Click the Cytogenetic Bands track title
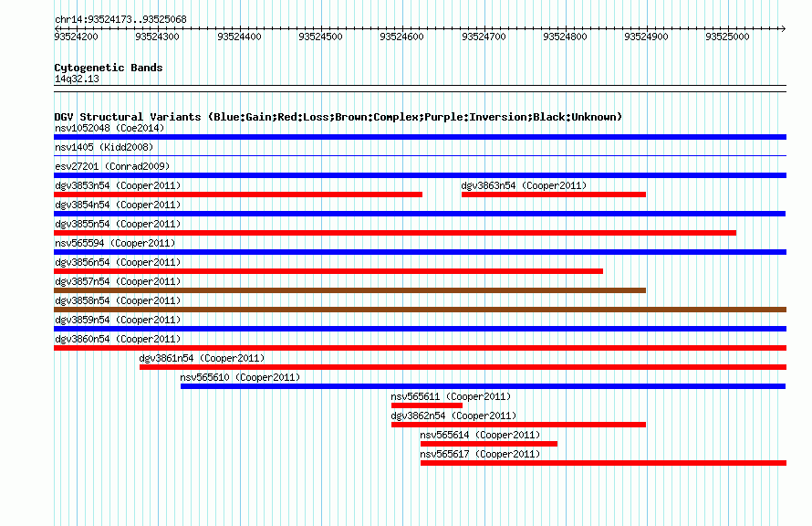 (109, 68)
